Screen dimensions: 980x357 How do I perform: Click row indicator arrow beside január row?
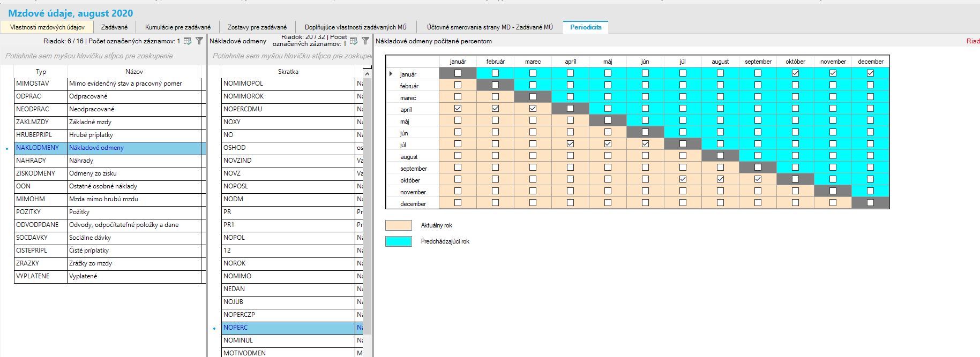tap(391, 74)
